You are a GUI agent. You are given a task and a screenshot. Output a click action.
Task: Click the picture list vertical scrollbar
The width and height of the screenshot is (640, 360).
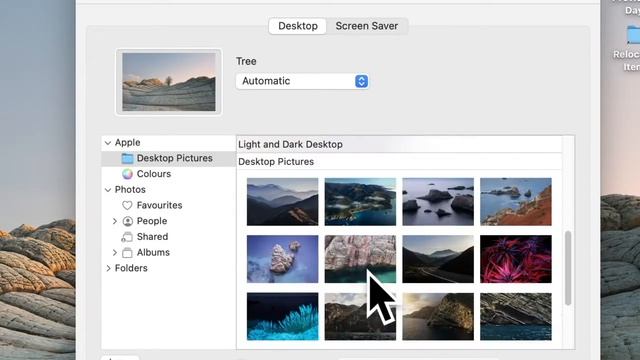pyautogui.click(x=568, y=268)
